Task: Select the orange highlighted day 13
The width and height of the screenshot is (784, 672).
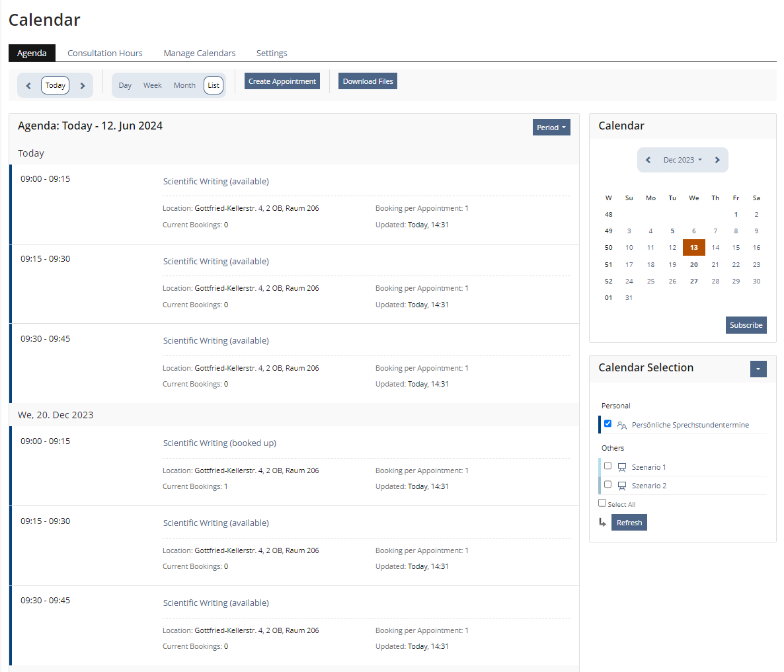Action: click(x=693, y=248)
